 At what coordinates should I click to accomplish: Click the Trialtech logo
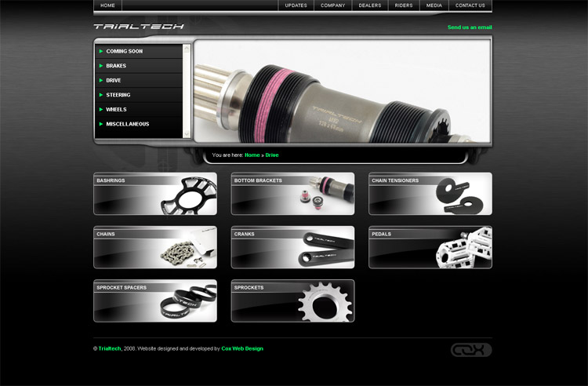coord(139,26)
